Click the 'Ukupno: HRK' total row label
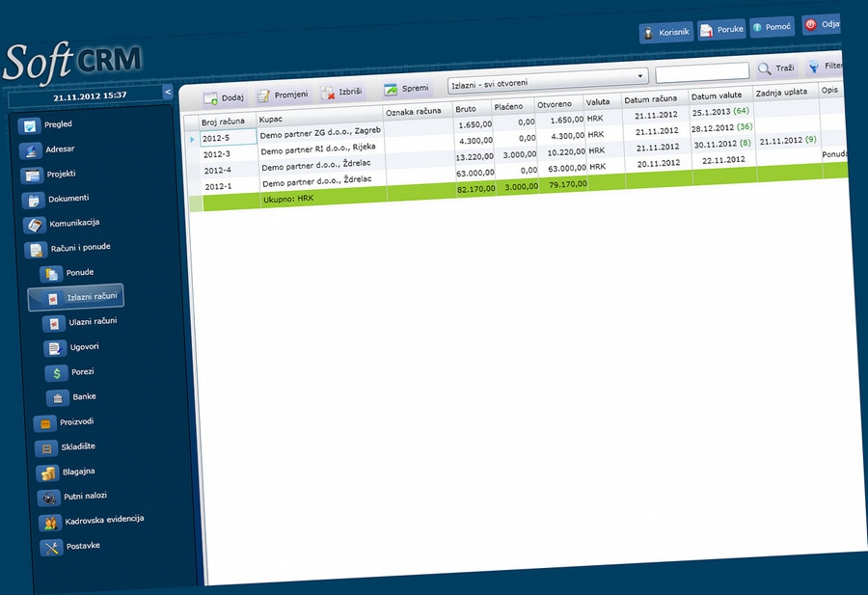The width and height of the screenshot is (868, 595). 288,200
